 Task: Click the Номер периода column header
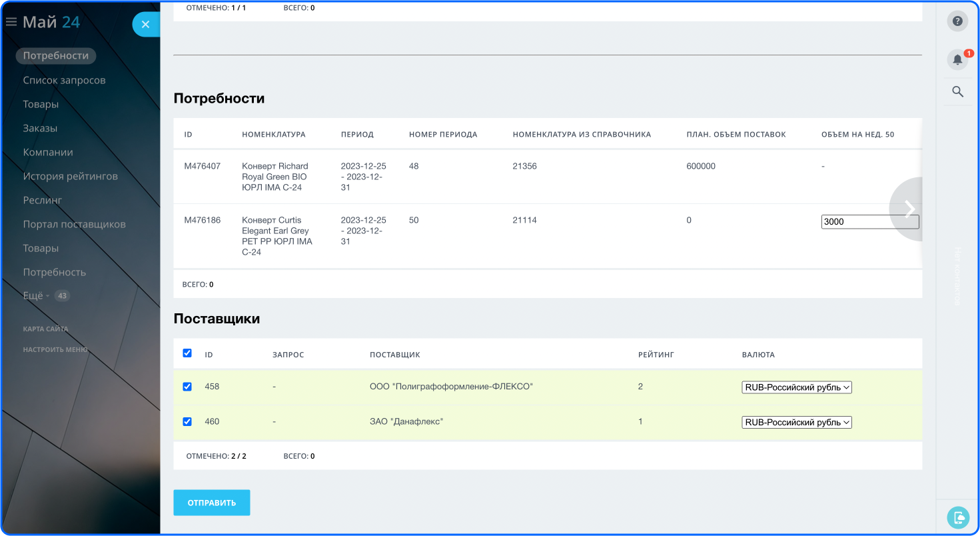(443, 135)
